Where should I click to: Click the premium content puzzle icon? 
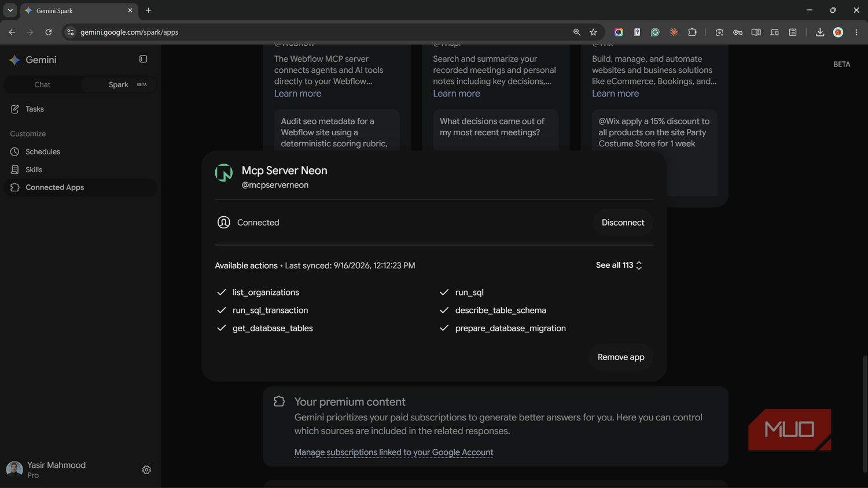[x=279, y=401]
